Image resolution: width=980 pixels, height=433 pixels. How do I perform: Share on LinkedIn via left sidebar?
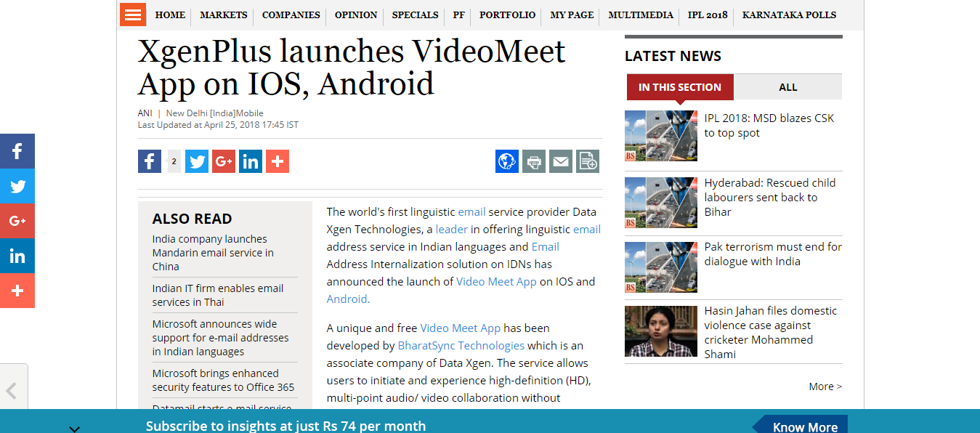click(x=17, y=256)
